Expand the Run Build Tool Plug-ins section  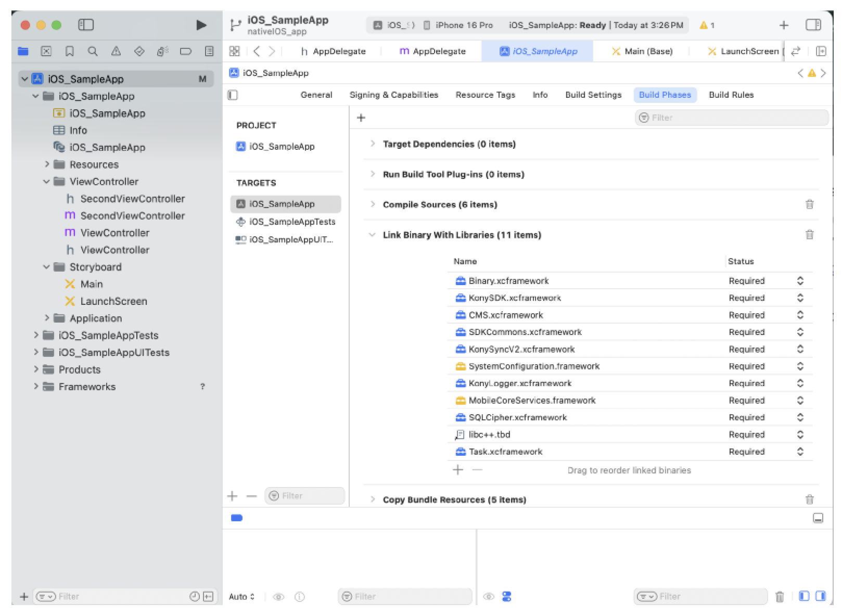click(x=373, y=174)
